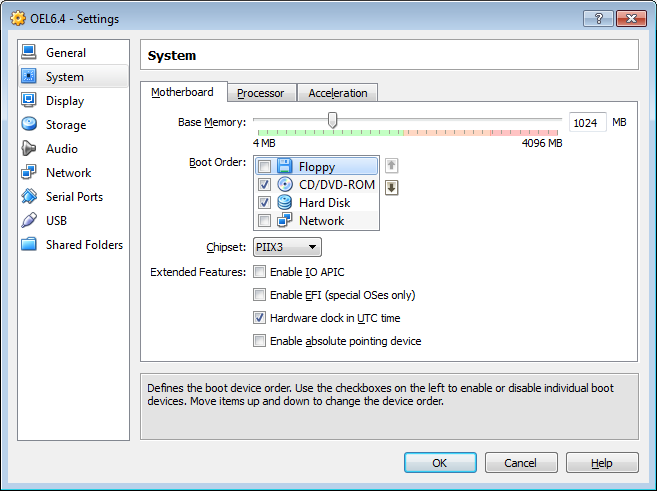Select the Floppy text in boot order
657x491 pixels.
317,167
